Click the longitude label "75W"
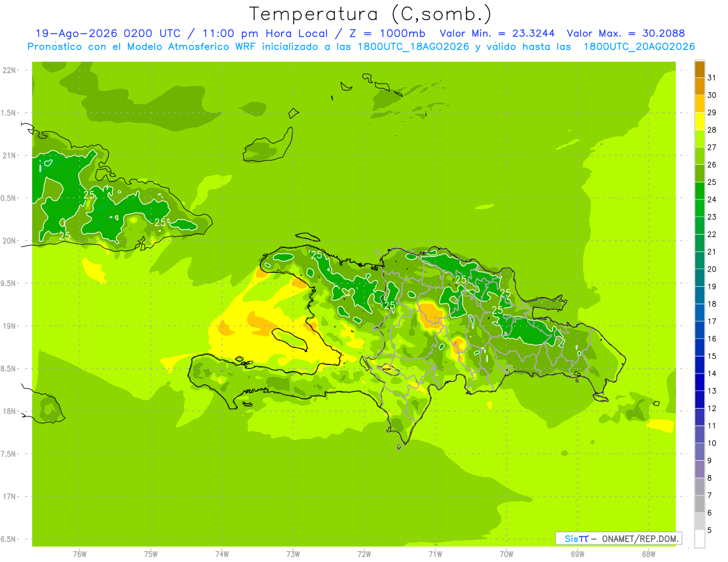728x562 pixels. [151, 554]
